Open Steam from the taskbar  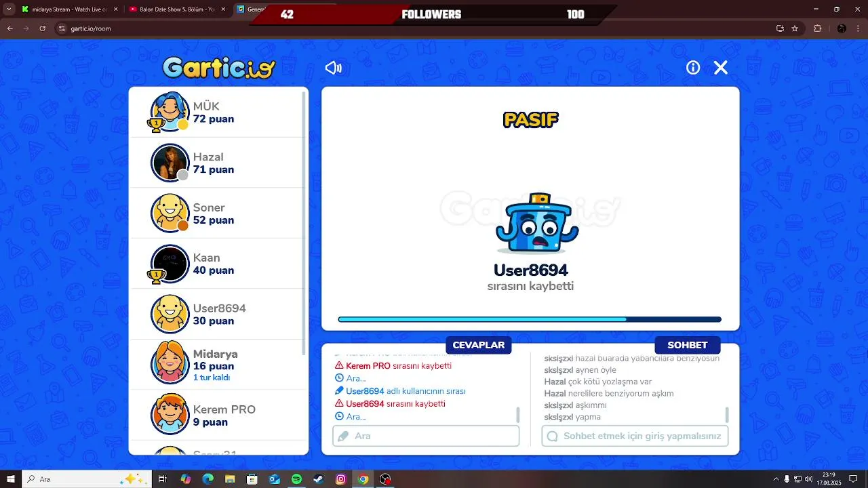click(319, 479)
